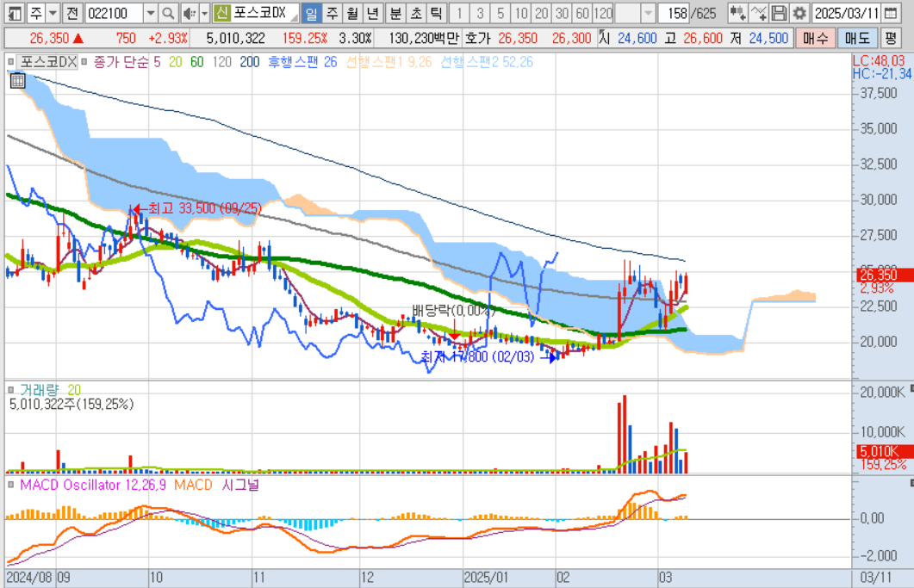Click the 평 button
The height and width of the screenshot is (588, 914).
(890, 38)
